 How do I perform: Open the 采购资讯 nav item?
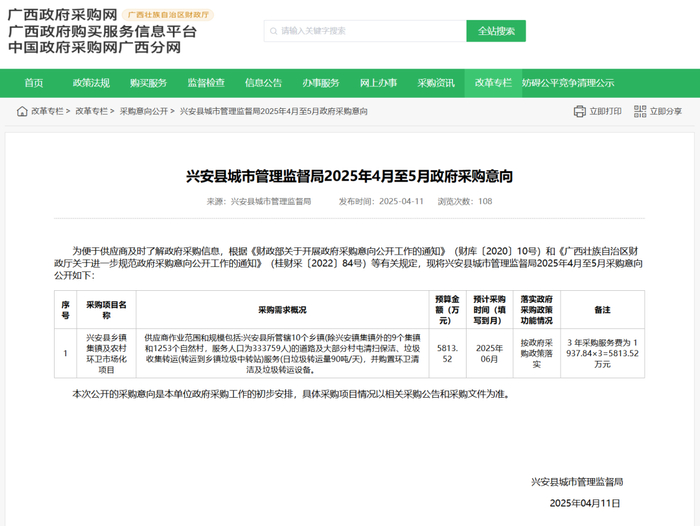(436, 83)
